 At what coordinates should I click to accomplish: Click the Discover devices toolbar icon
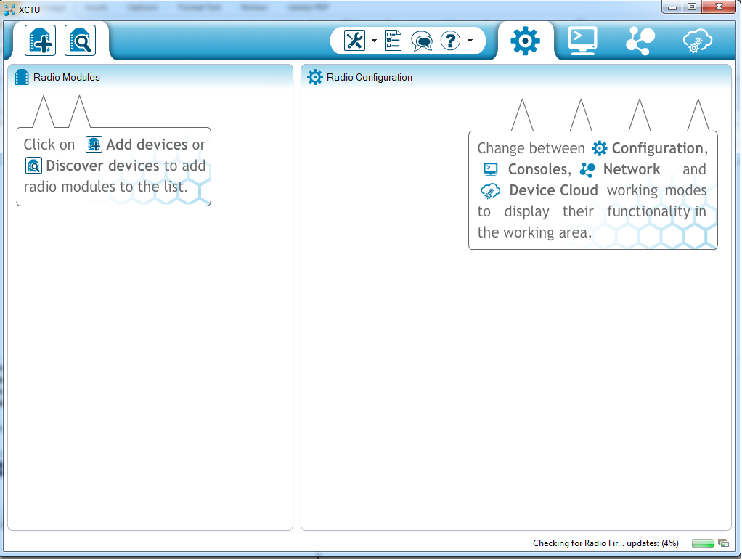pyautogui.click(x=80, y=41)
